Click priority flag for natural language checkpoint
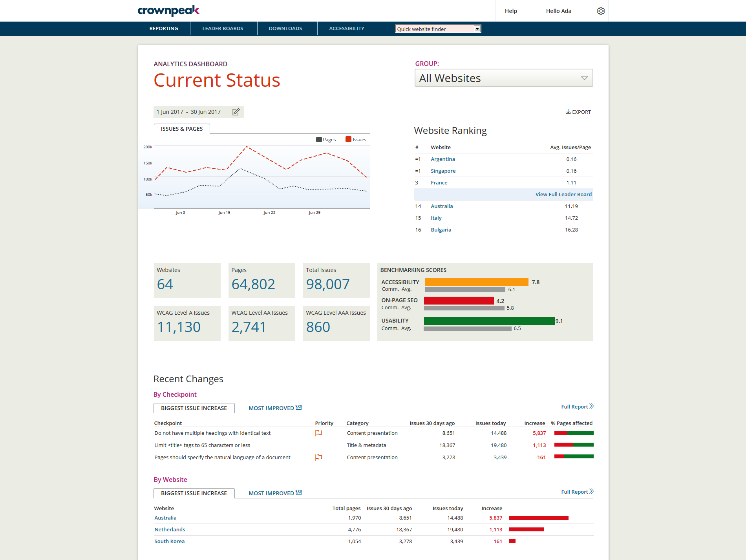Viewport: 746px width, 560px height. click(318, 458)
